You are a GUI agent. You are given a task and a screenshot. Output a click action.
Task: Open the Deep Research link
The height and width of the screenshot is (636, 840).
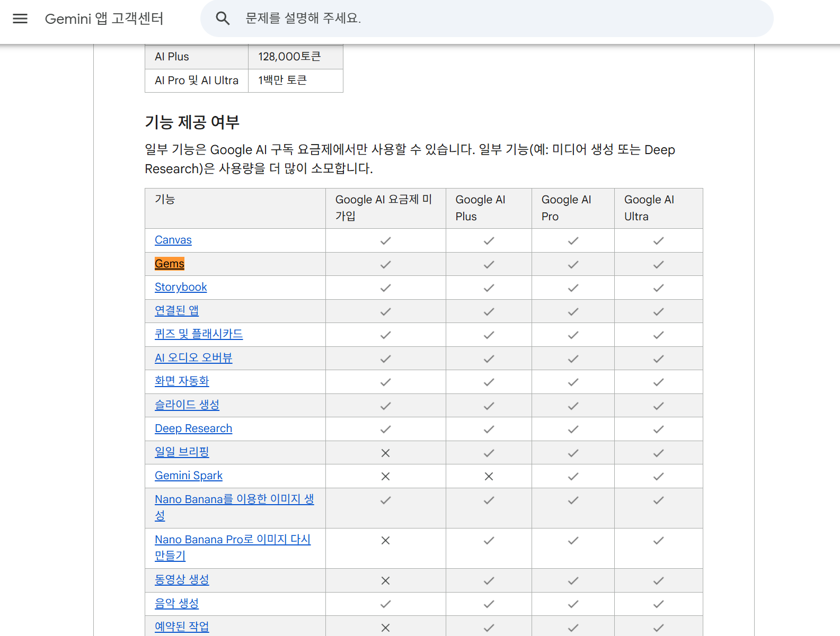(193, 428)
